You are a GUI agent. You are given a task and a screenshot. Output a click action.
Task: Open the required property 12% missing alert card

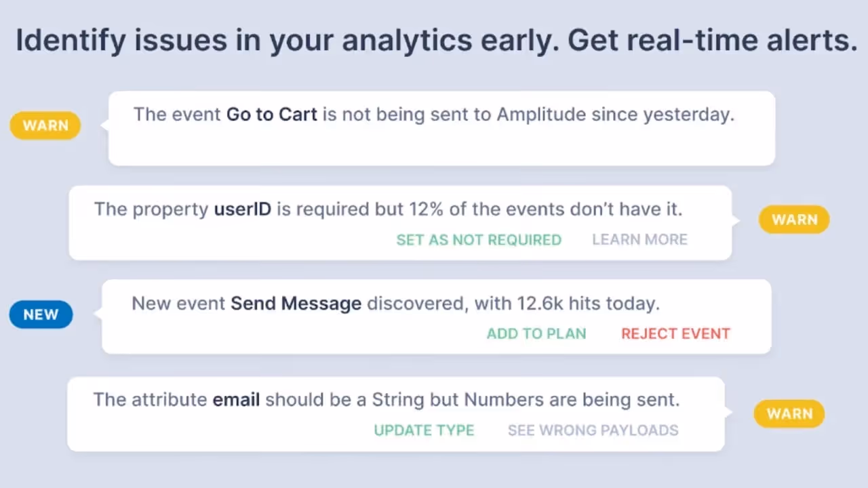[x=400, y=223]
